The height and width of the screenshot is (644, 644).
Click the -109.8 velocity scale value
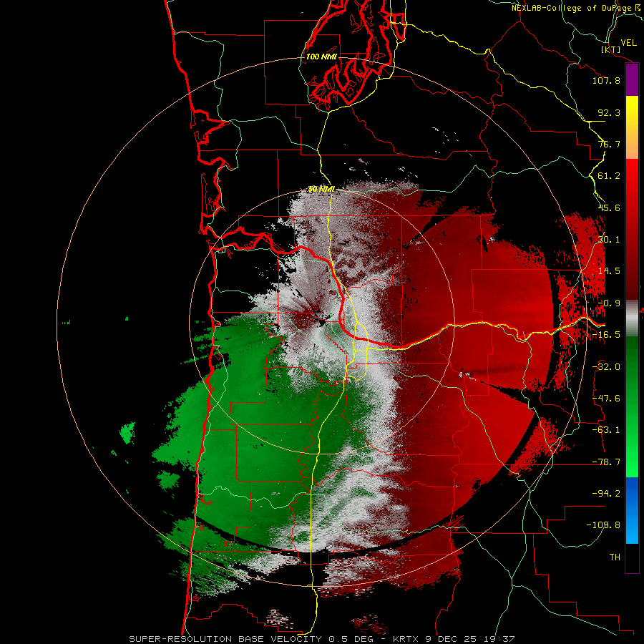pos(603,525)
